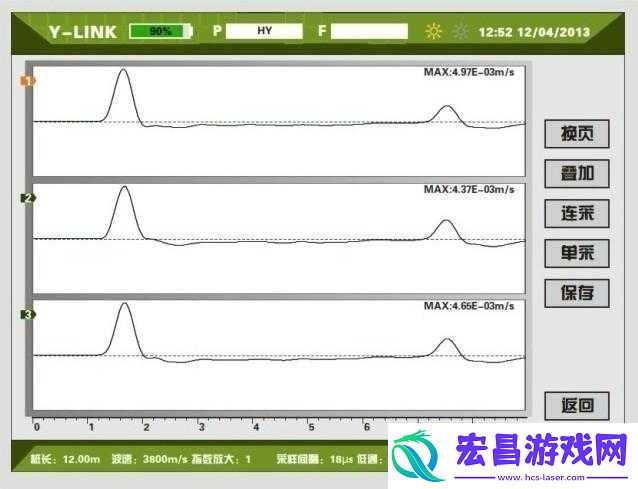The width and height of the screenshot is (638, 489).
Task: Click the 桩长: 12.00m status entry
Action: click(65, 459)
